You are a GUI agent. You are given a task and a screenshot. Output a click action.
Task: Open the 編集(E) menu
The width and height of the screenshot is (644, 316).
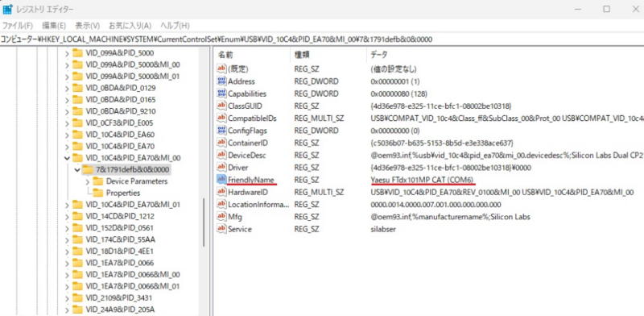[x=54, y=26]
